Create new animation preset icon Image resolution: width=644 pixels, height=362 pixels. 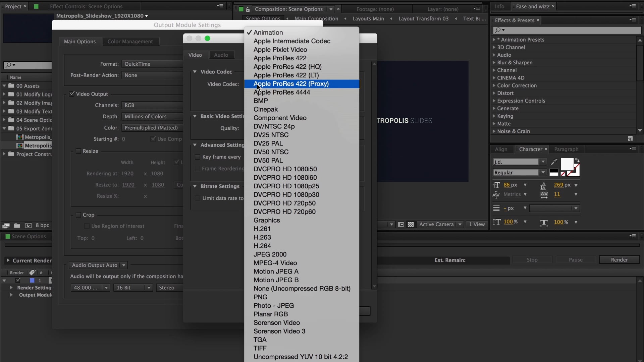tap(630, 138)
